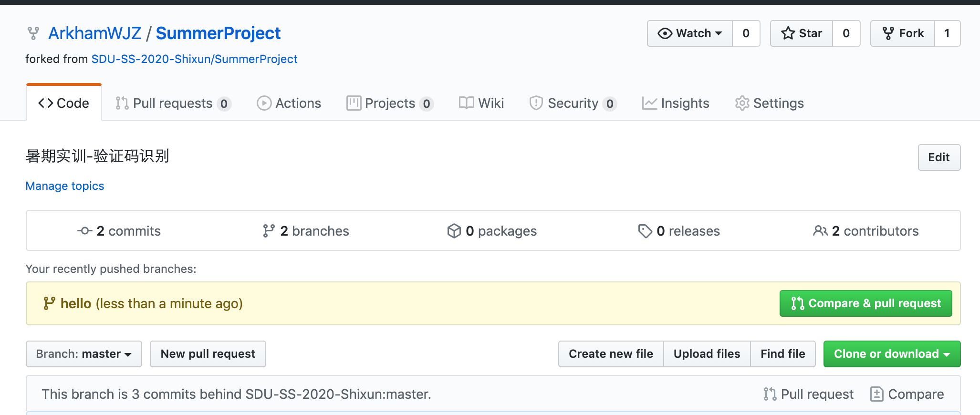Fork the repository

[903, 33]
